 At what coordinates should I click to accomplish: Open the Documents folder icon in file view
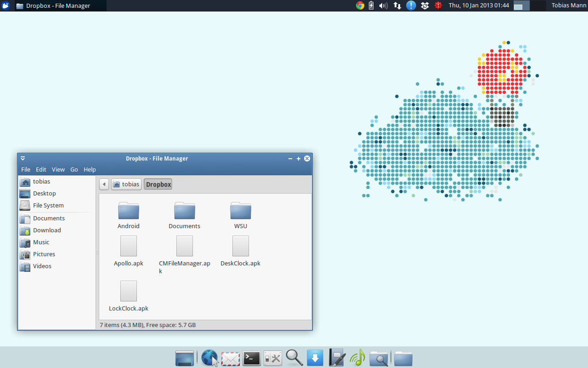click(x=185, y=211)
